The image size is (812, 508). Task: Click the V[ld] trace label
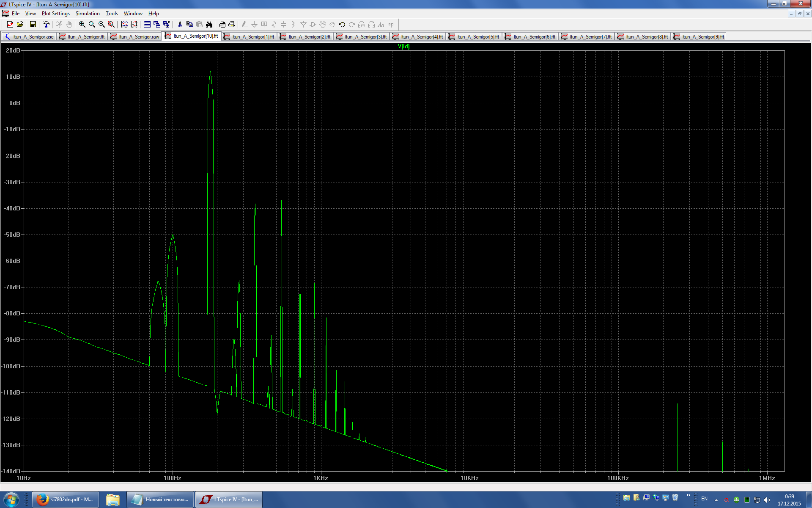(x=403, y=47)
